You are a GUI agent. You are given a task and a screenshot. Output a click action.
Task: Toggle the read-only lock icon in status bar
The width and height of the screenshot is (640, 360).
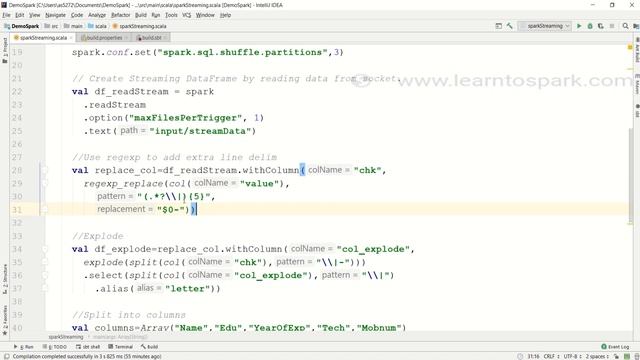point(616,356)
